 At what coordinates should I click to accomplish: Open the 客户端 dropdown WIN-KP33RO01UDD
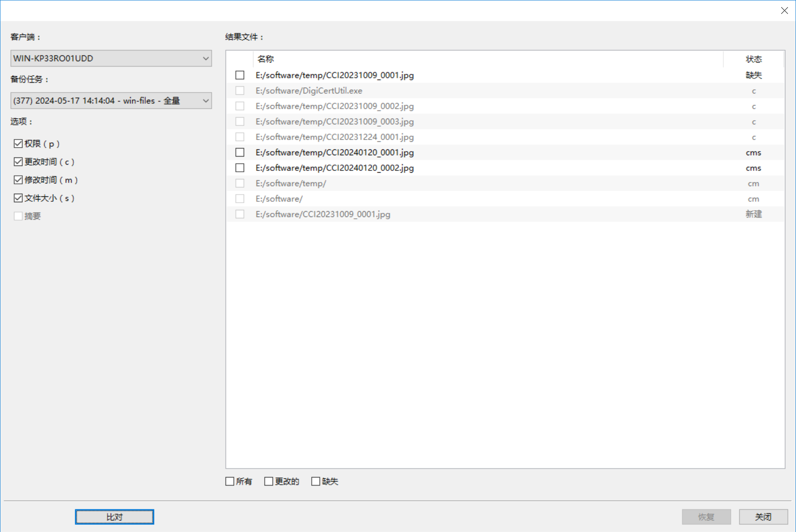[111, 58]
